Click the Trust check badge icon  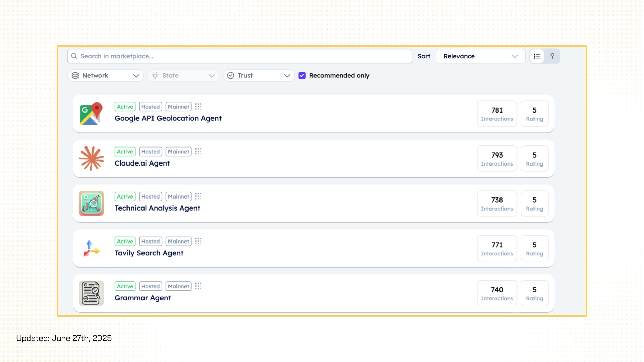coord(231,75)
